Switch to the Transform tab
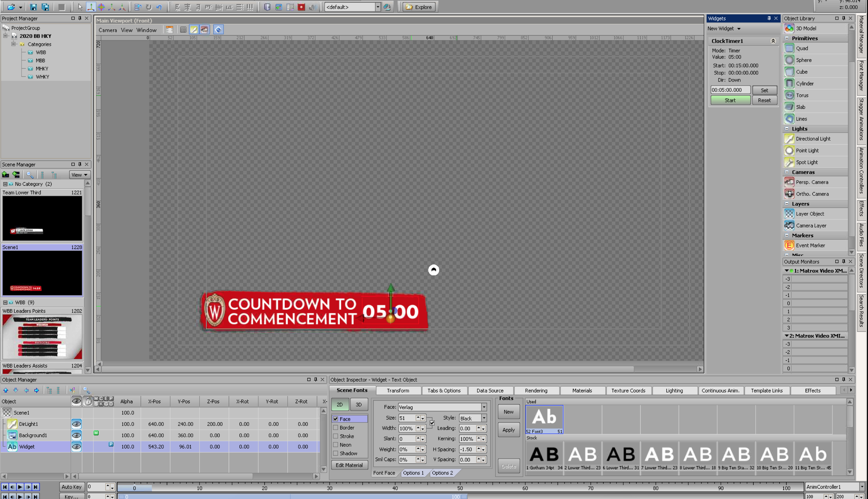 [x=398, y=390]
